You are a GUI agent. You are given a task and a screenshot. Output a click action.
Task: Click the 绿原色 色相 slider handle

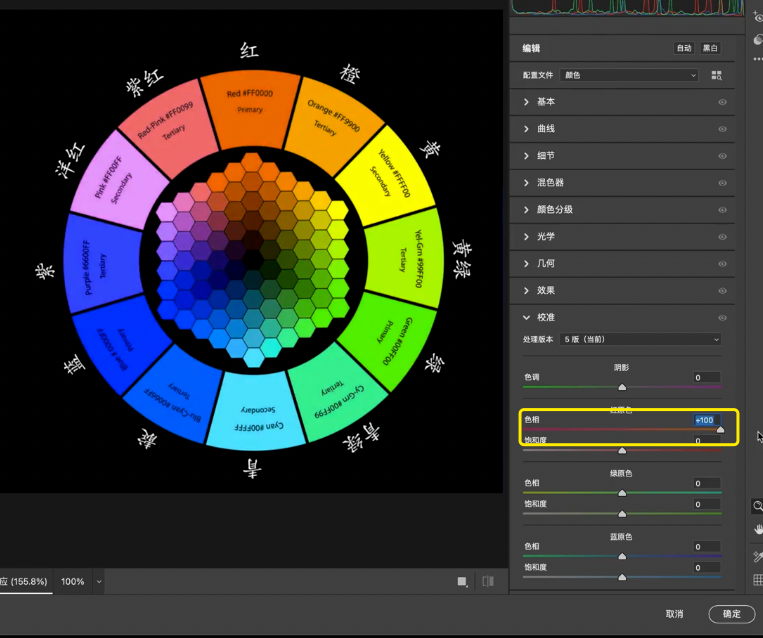[x=622, y=493]
